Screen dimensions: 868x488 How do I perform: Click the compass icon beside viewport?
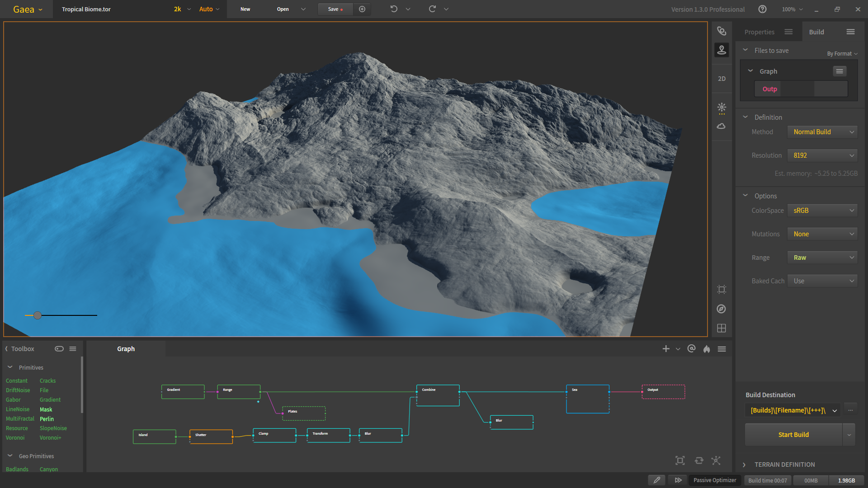722,309
